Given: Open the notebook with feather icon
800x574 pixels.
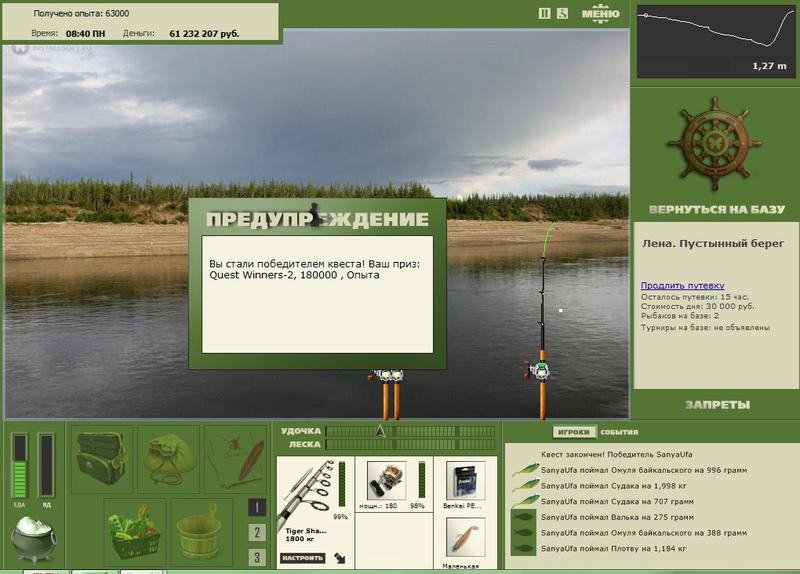Looking at the screenshot, I should point(236,459).
